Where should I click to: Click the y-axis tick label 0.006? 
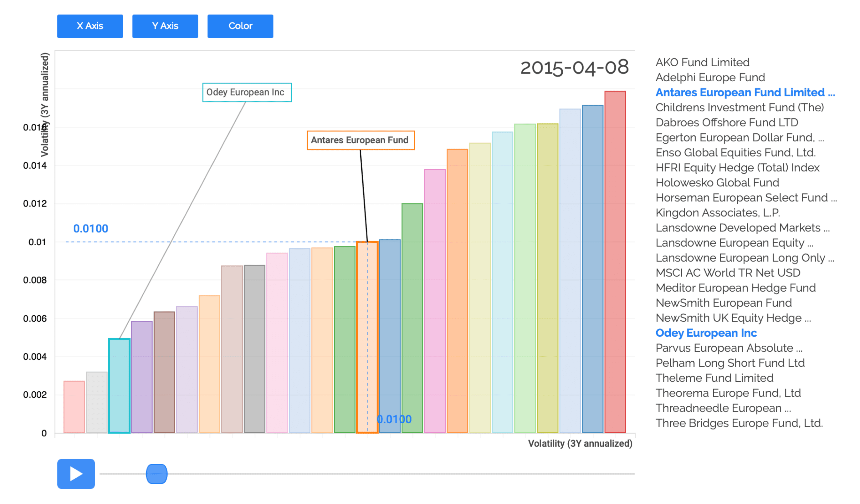click(x=34, y=318)
